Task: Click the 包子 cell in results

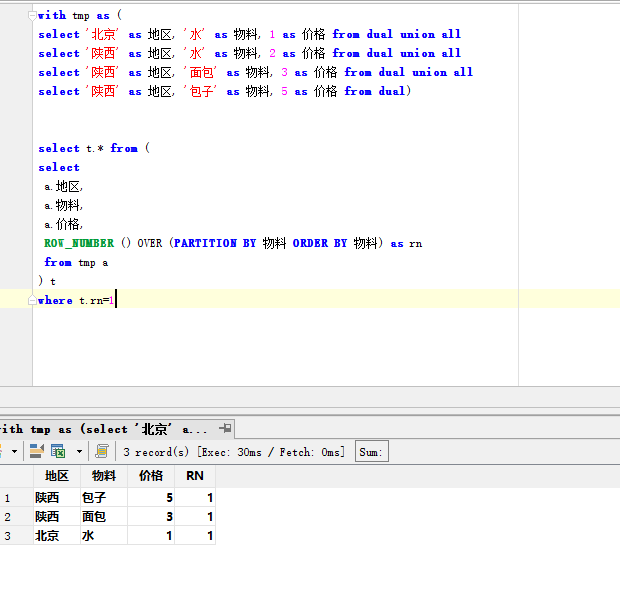Action: point(104,497)
